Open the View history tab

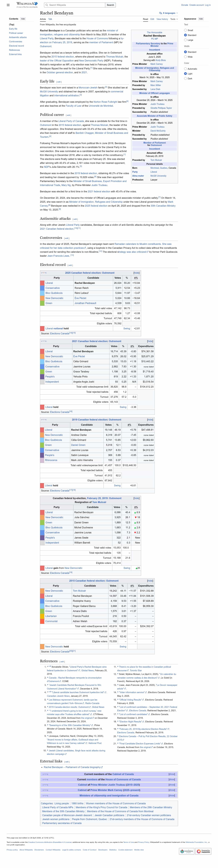(162, 19)
